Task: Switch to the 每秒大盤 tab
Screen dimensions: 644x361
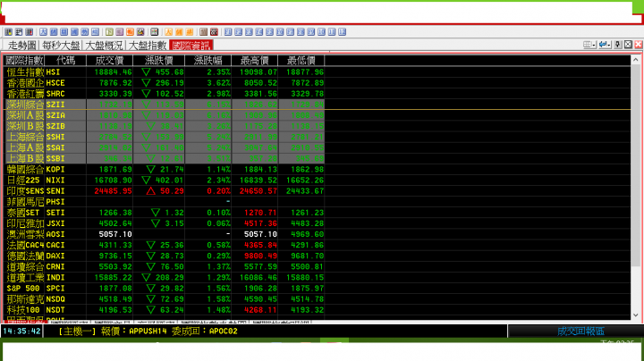Action: click(61, 45)
